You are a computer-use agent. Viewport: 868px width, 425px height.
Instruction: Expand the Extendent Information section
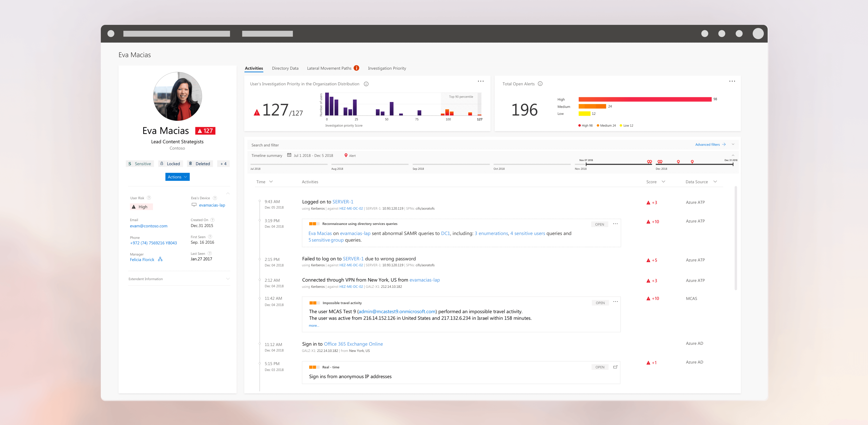pyautogui.click(x=228, y=279)
